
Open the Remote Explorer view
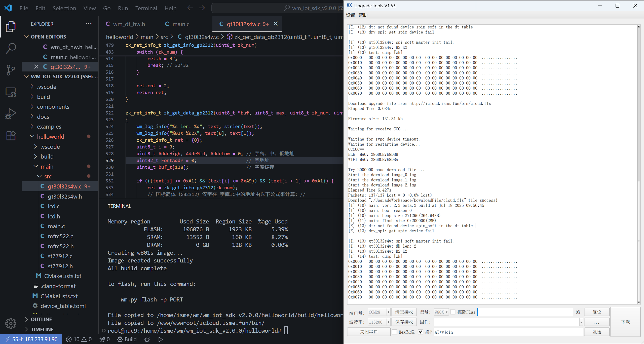[11, 92]
